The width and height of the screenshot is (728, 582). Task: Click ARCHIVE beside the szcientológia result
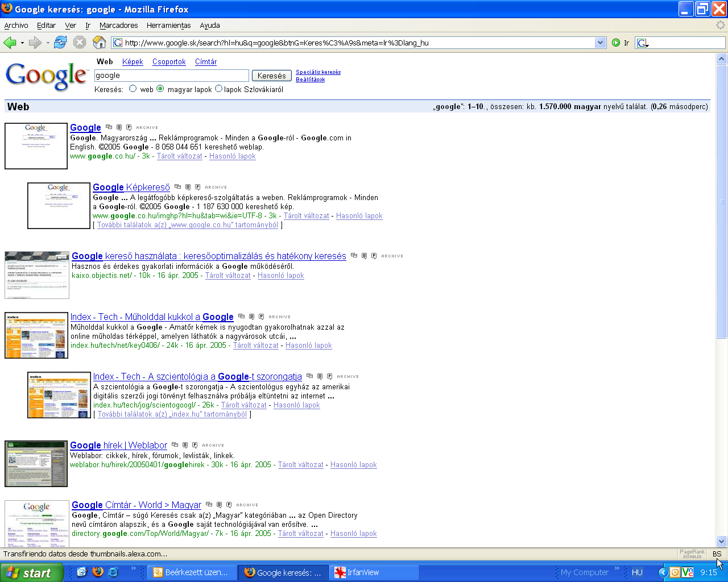tap(348, 376)
